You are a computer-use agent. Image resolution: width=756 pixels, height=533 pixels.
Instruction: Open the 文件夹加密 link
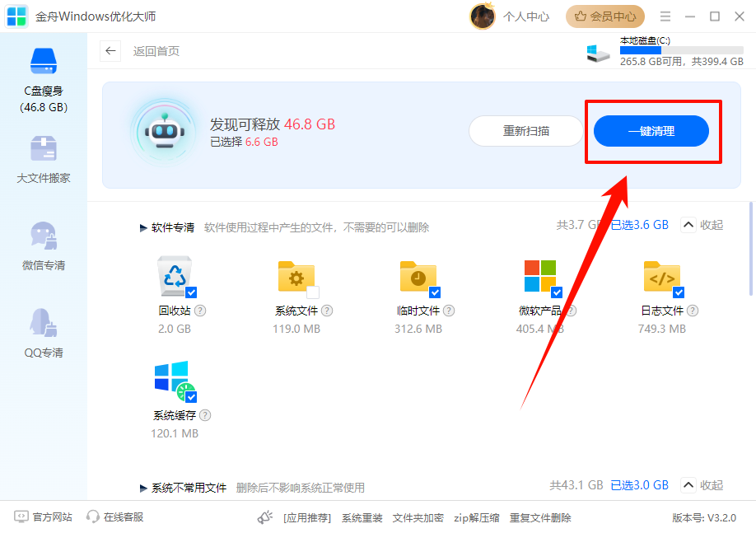[x=418, y=518]
